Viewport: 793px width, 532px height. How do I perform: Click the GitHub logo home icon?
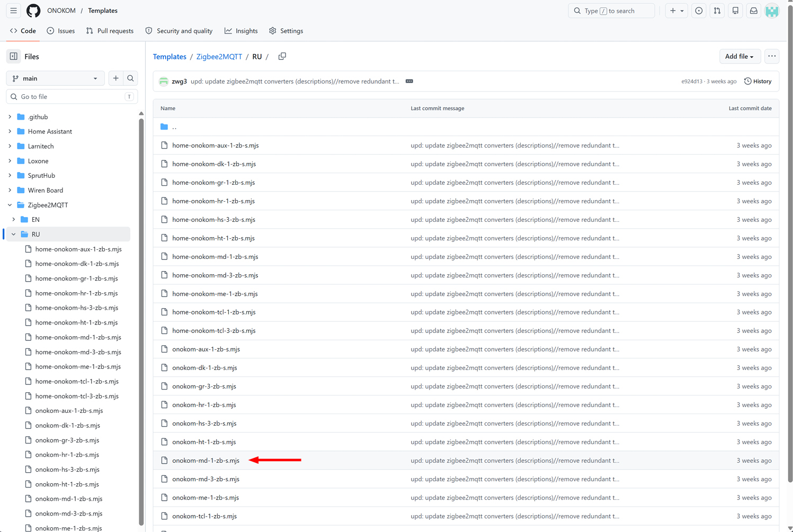33,11
